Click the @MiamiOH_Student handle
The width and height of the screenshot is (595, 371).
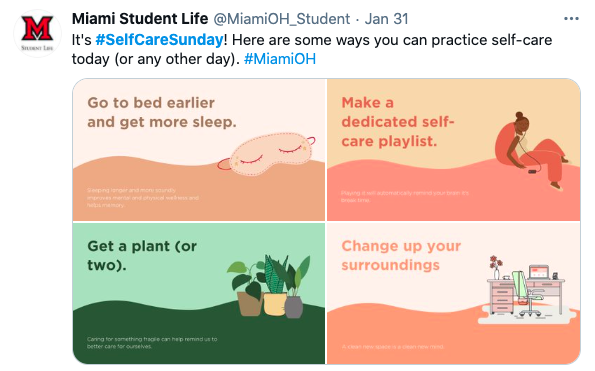pyautogui.click(x=282, y=19)
